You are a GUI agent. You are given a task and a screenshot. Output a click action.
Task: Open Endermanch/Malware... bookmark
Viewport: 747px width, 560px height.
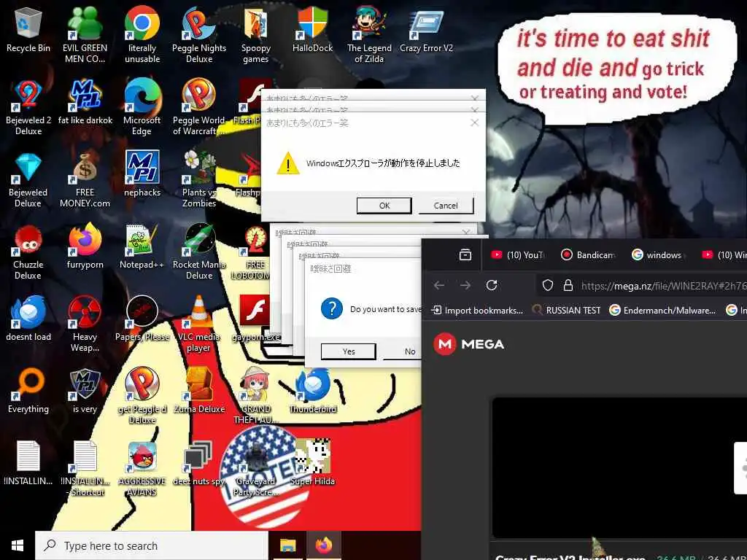tap(662, 311)
